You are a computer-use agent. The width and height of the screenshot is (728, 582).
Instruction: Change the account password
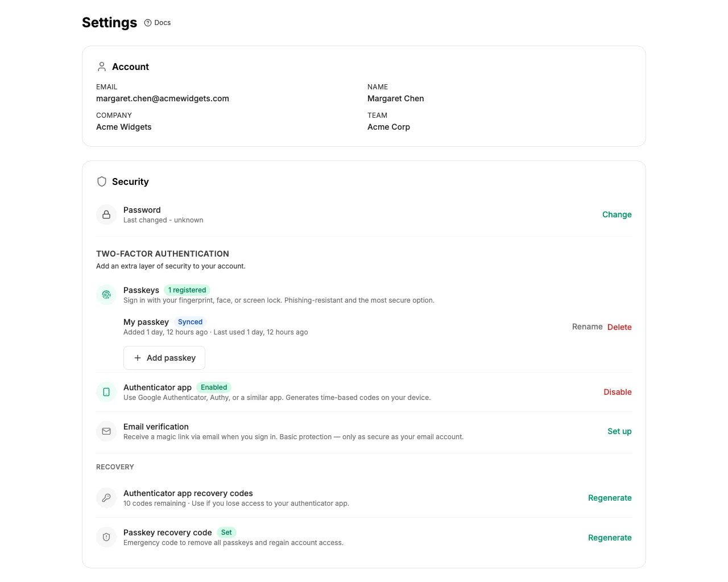pyautogui.click(x=617, y=214)
